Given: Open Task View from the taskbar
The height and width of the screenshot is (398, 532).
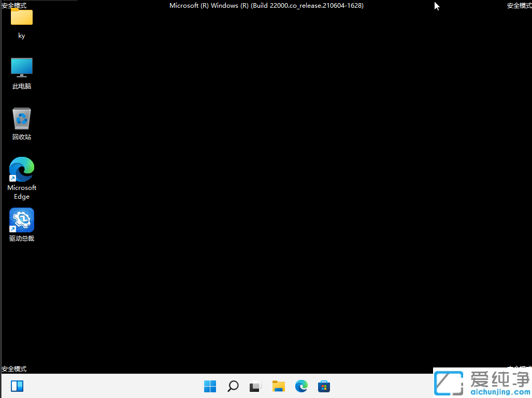Looking at the screenshot, I should click(x=255, y=386).
